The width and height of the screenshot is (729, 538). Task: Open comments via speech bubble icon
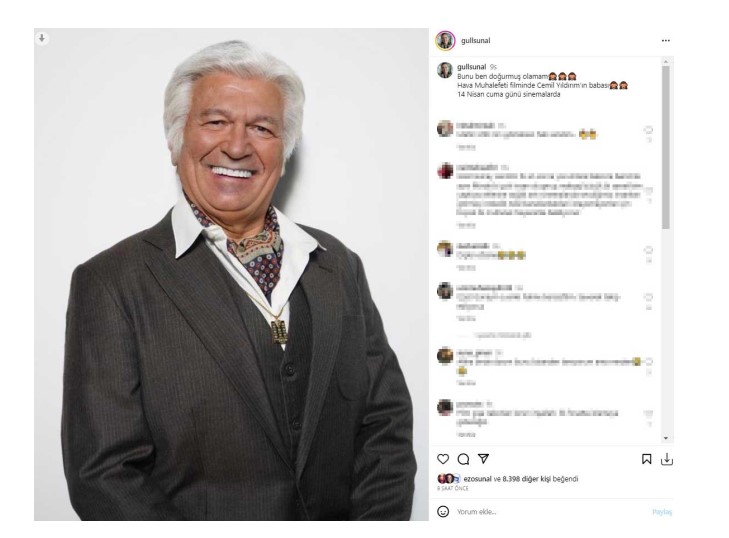(463, 459)
